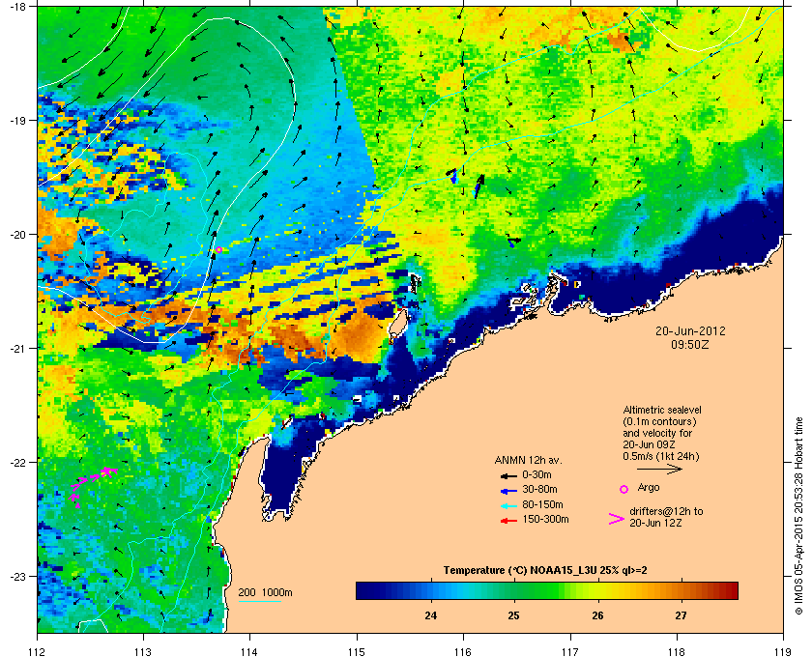Click the magenta drifters chevron legend symbol

(617, 519)
